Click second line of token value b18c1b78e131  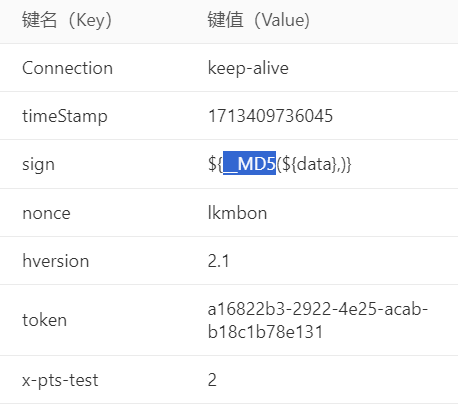coord(265,332)
